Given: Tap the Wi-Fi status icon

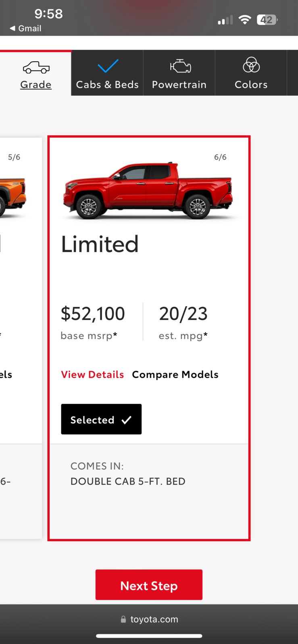Looking at the screenshot, I should click(x=245, y=20).
